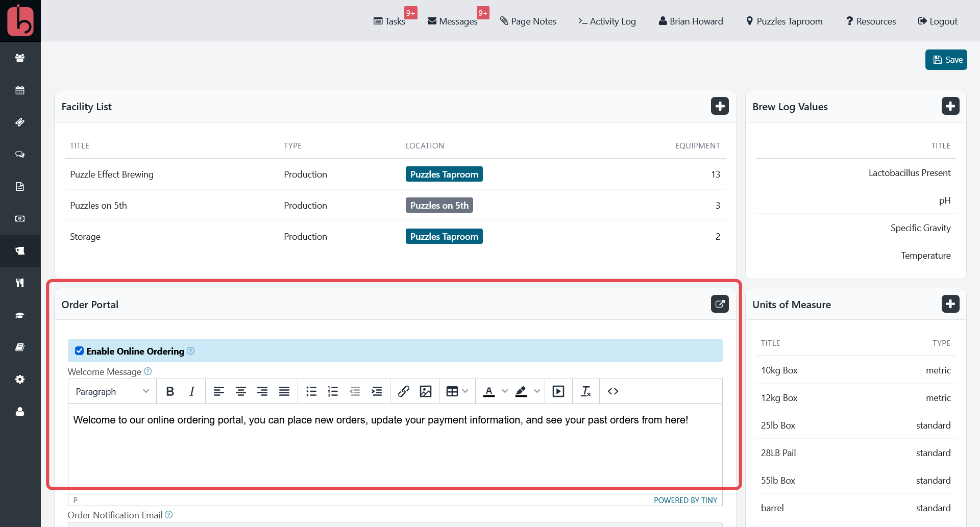The image size is (980, 527).
Task: Open the tags sidebar icon
Action: [20, 122]
